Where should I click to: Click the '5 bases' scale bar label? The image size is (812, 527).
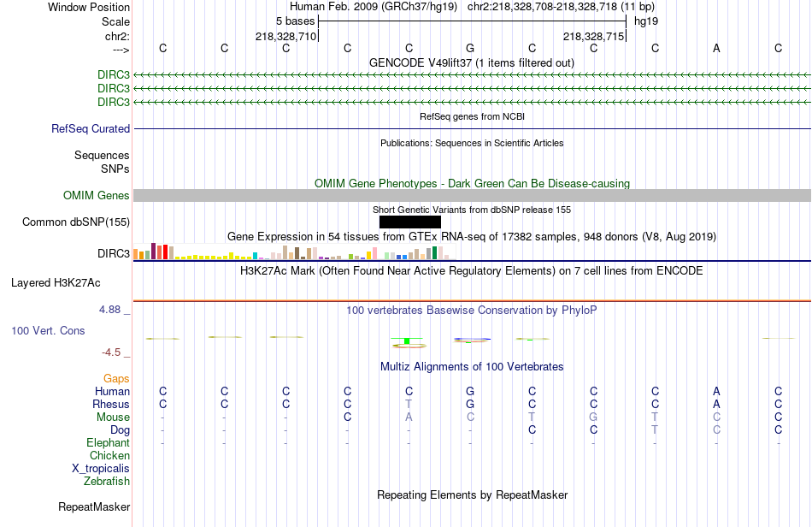[295, 21]
